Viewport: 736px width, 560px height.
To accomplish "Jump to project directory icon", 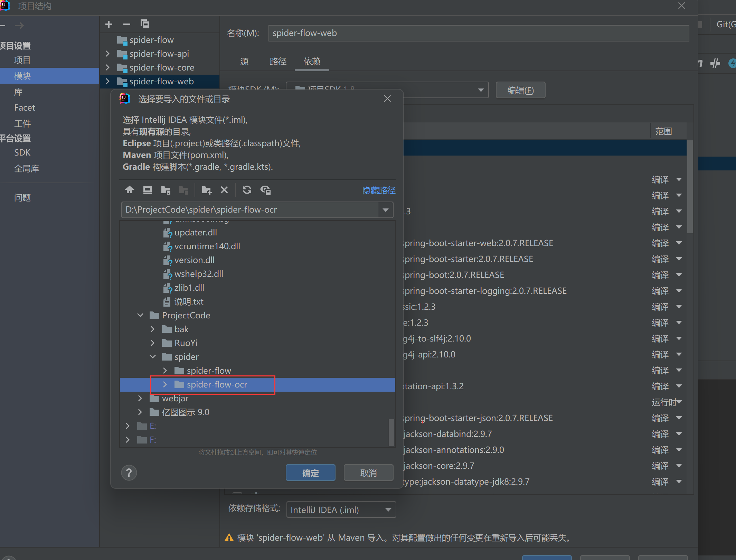I will point(166,190).
